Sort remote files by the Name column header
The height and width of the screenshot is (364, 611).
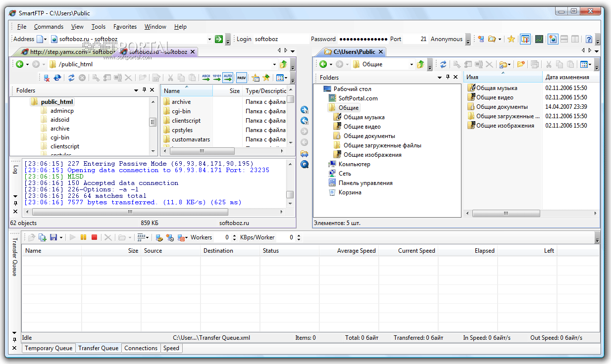187,91
